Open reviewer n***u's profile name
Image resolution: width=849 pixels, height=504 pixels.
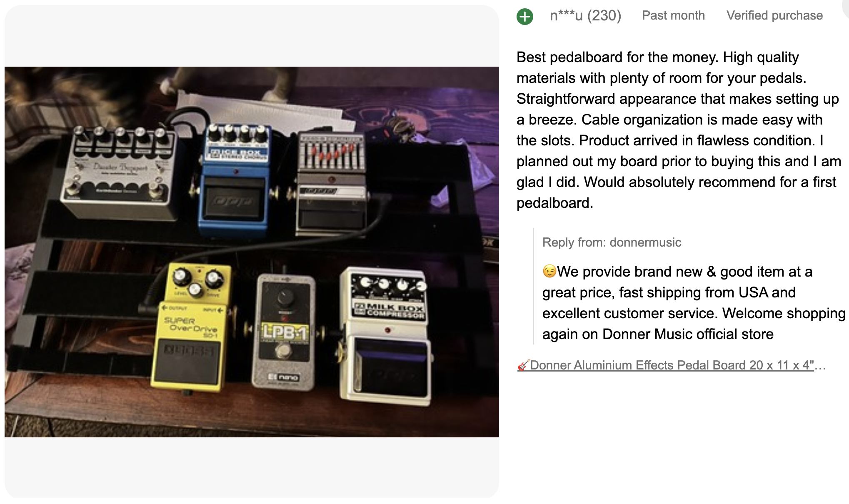click(566, 16)
